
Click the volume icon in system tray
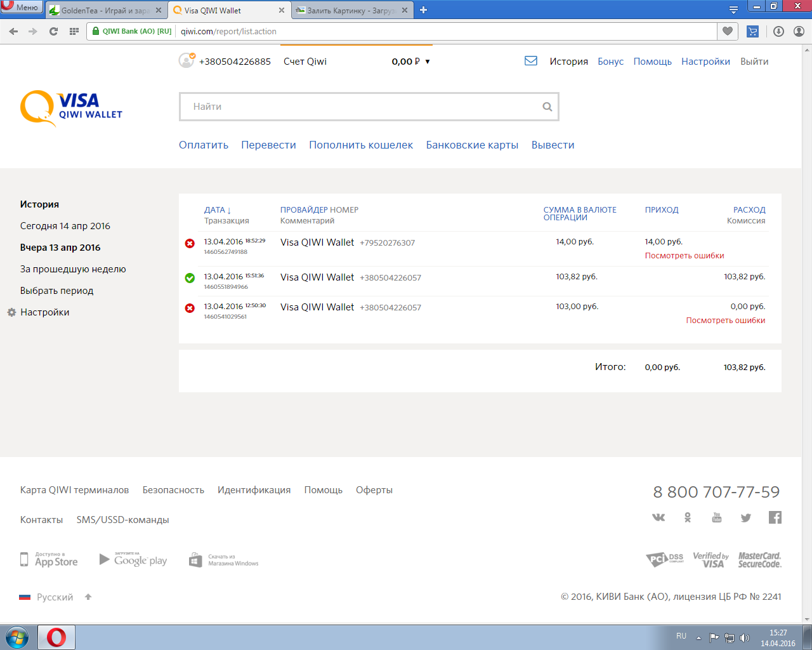tap(745, 638)
